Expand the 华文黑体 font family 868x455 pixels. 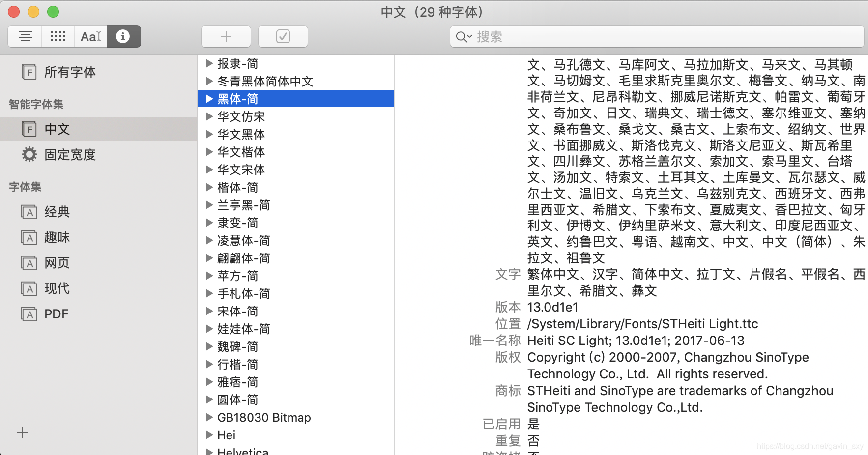click(209, 134)
